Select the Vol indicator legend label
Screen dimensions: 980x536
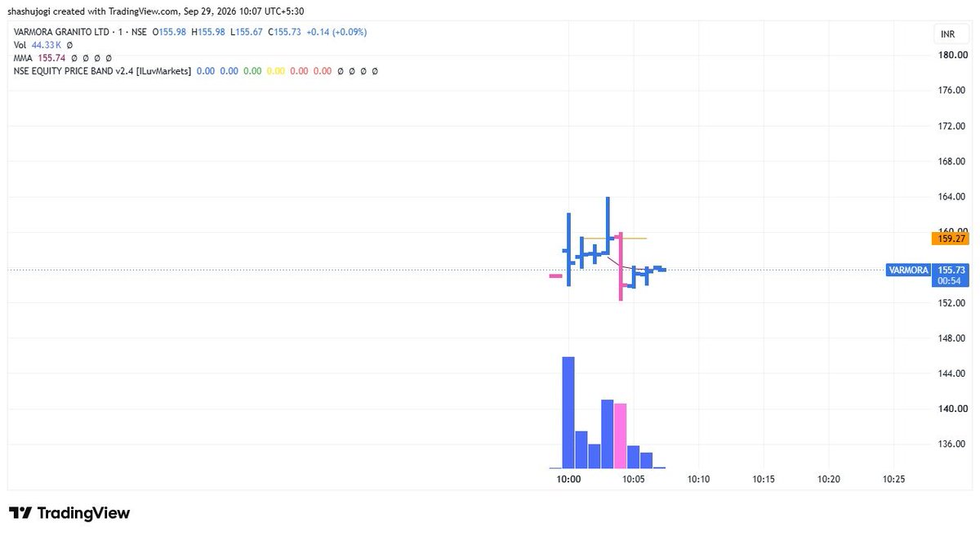pos(20,45)
